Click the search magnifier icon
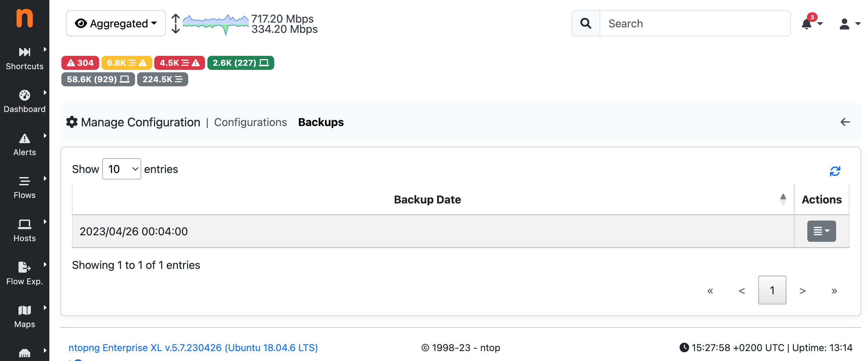The width and height of the screenshot is (868, 361). pyautogui.click(x=586, y=23)
